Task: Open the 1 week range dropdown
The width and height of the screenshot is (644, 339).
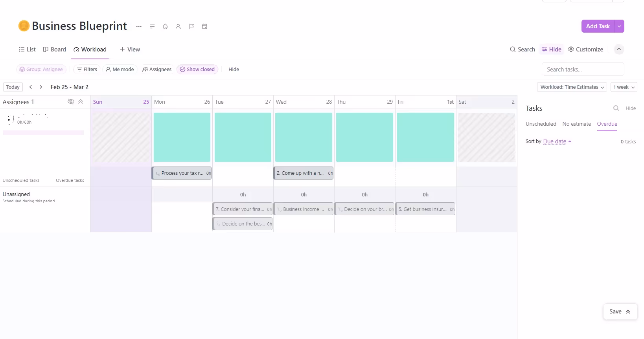Action: 624,87
